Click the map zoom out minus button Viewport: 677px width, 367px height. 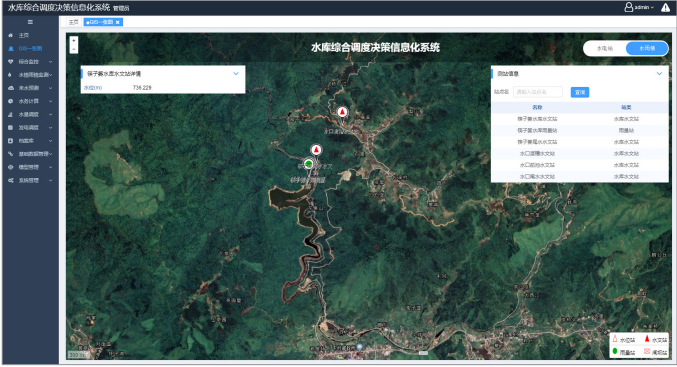74,49
